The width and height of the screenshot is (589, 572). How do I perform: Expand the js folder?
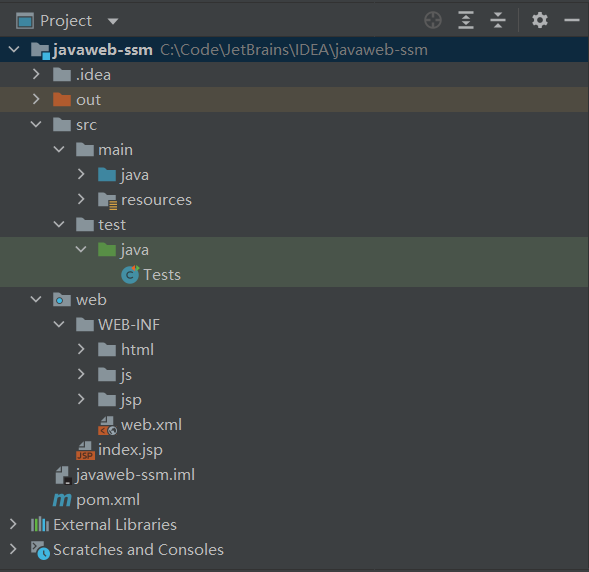pos(81,374)
